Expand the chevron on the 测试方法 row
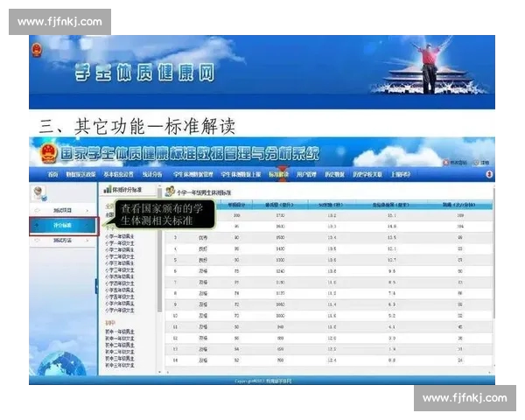525x420 pixels. tap(87, 241)
